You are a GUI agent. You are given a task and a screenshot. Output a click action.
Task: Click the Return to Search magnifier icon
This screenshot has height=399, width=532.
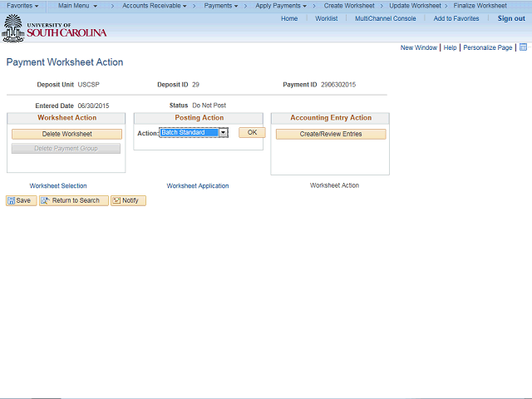(x=45, y=200)
